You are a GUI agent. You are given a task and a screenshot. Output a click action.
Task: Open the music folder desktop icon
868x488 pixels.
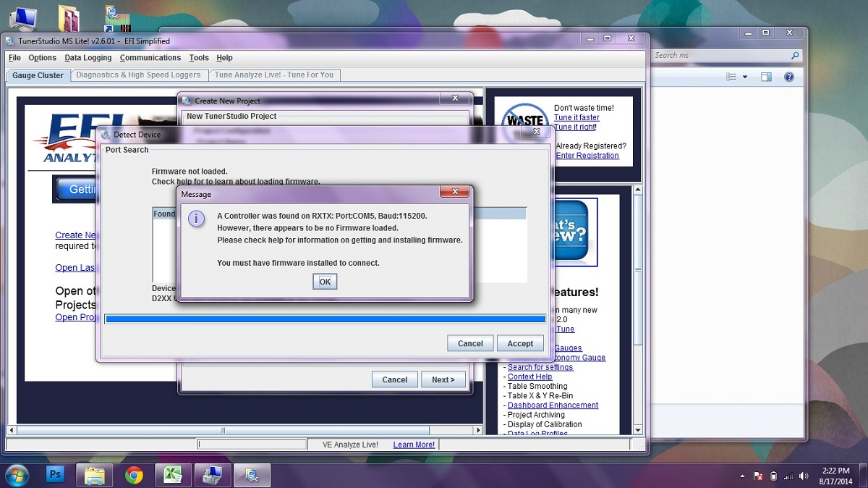coord(69,18)
